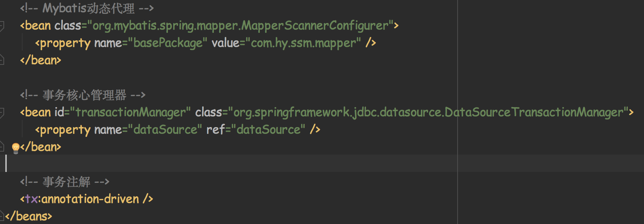The width and height of the screenshot is (644, 224).
Task: Click the yellow lightbulb intention icon
Action: click(x=15, y=148)
